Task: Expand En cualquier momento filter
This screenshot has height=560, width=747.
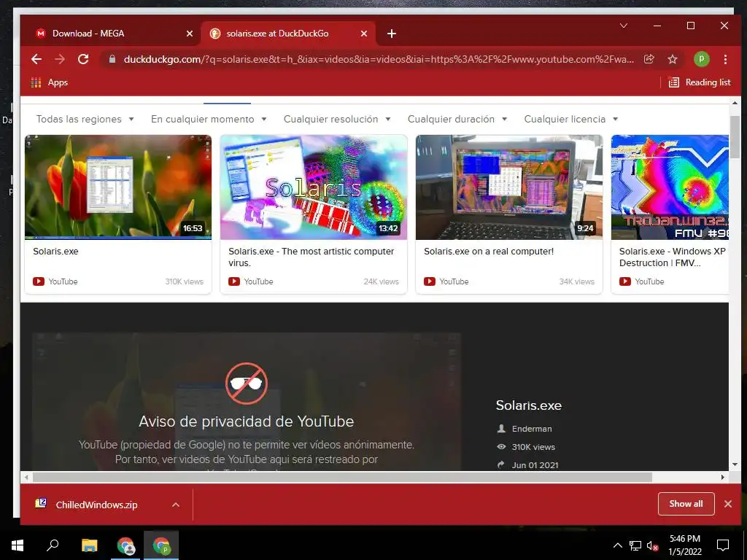Action: 209,119
